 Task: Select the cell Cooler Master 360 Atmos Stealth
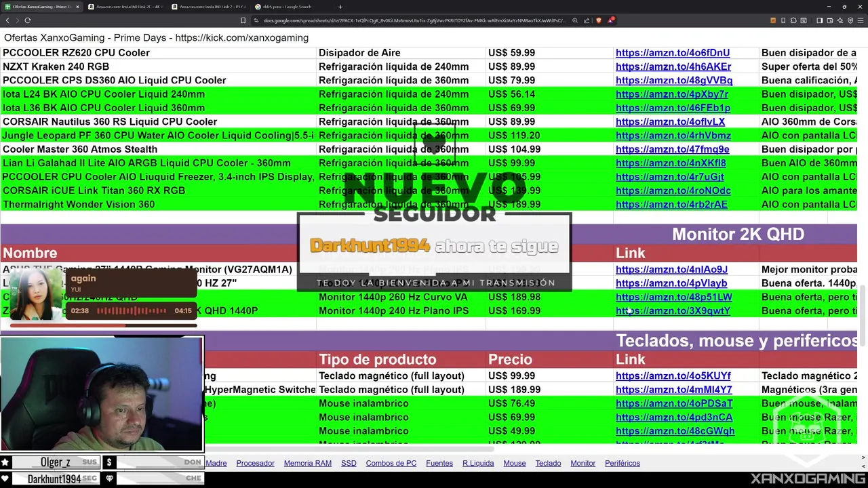click(158, 149)
